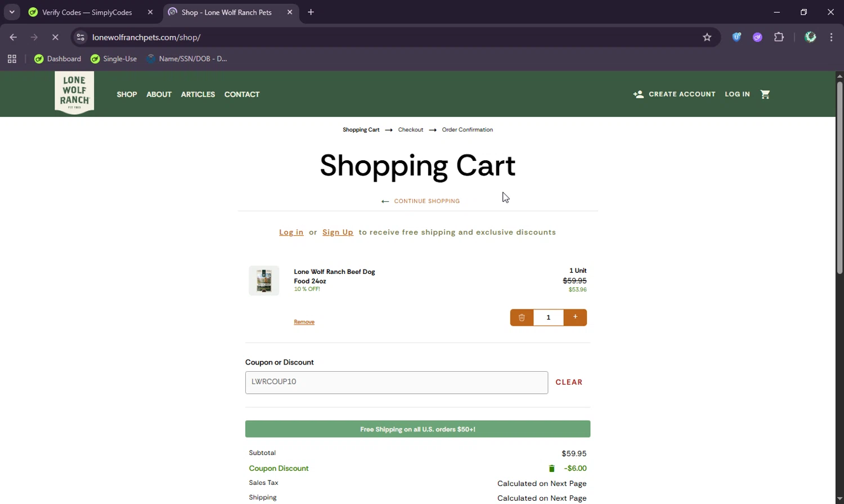Open the SHOP navigation menu item
Screen dimensions: 844x504
pos(127,94)
